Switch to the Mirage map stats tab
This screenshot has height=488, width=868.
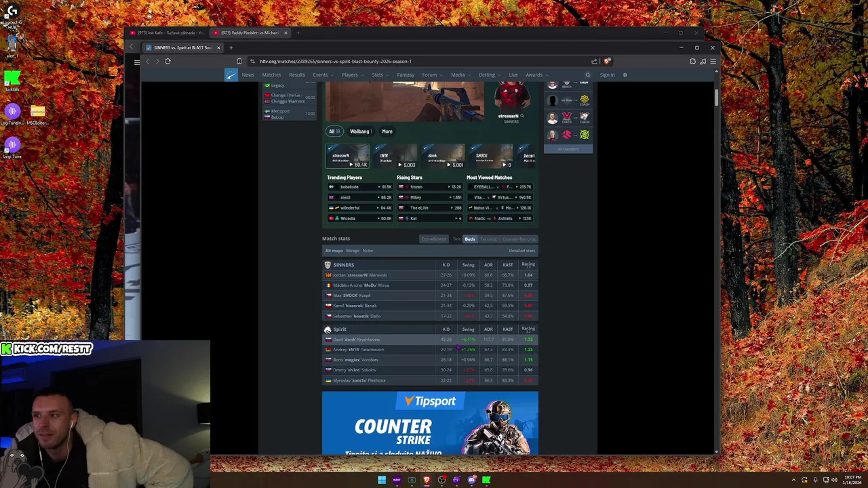tap(353, 251)
